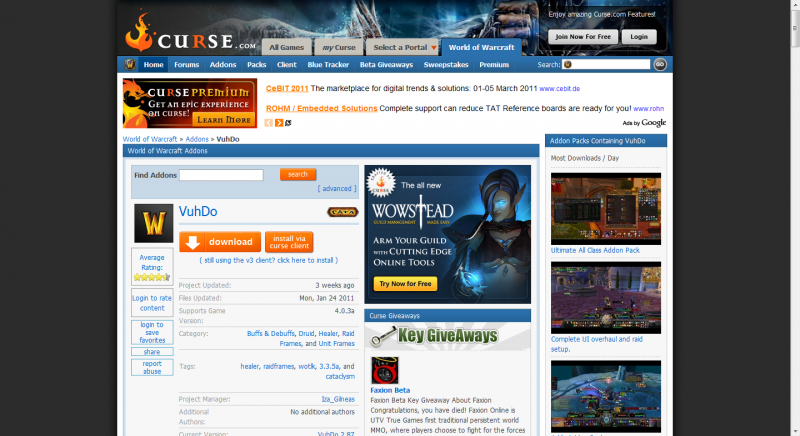Click the Curse flame logo

click(143, 32)
